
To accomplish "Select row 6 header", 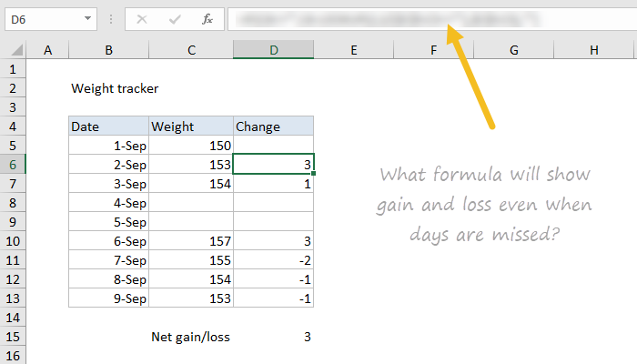I will 14,164.
